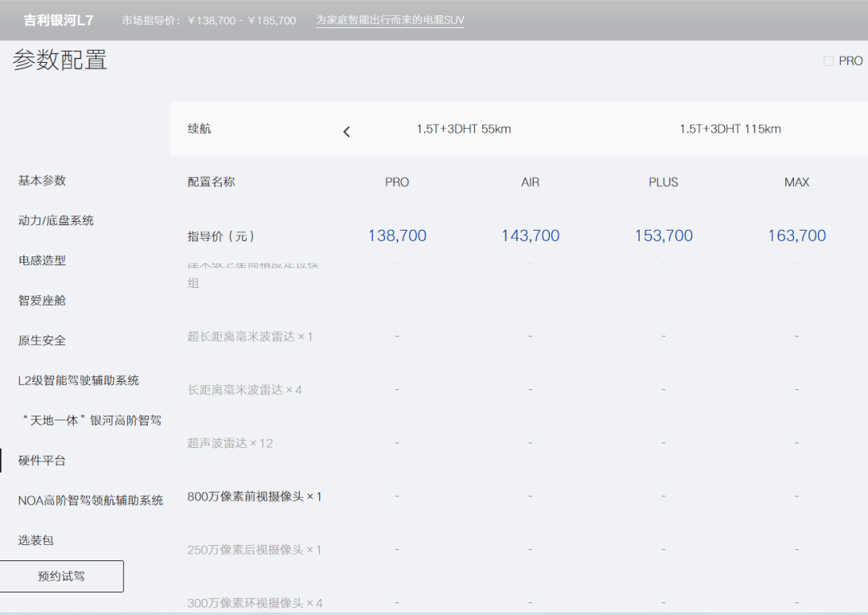Click the 参数配置 page heading
This screenshot has width=868, height=615.
point(59,59)
